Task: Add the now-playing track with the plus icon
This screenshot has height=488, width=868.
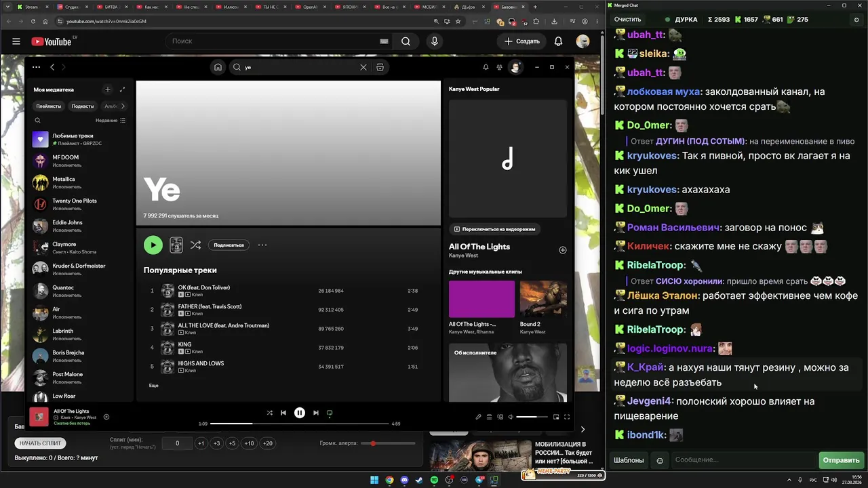Action: (106, 417)
